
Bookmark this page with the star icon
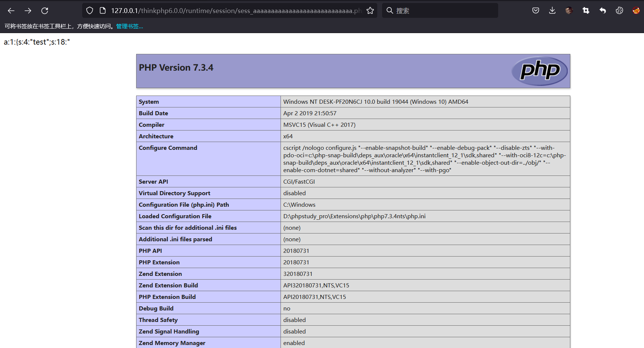click(370, 11)
